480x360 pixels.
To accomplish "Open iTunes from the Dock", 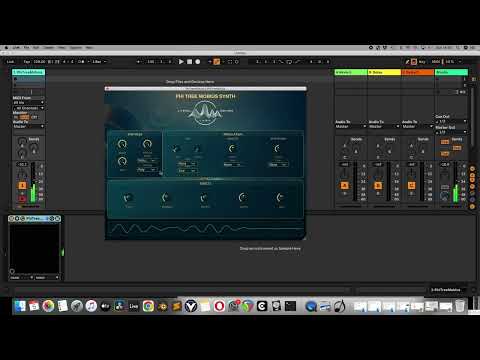I will pos(91,306).
